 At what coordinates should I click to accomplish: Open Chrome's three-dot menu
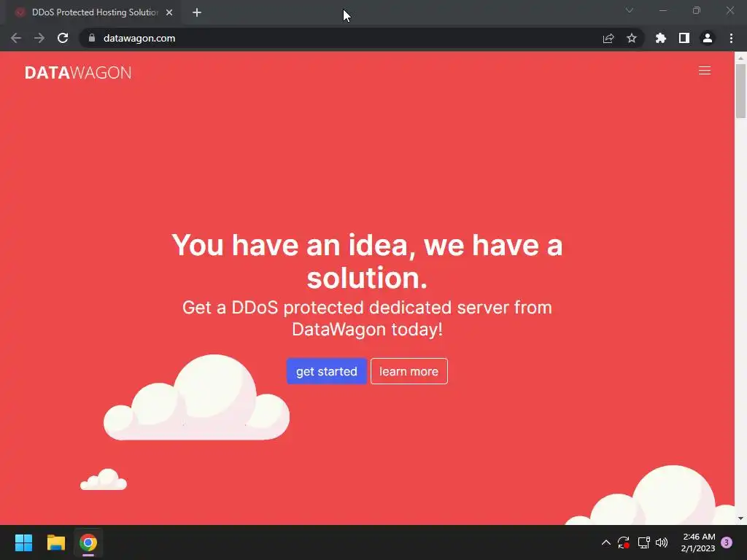[x=731, y=38]
